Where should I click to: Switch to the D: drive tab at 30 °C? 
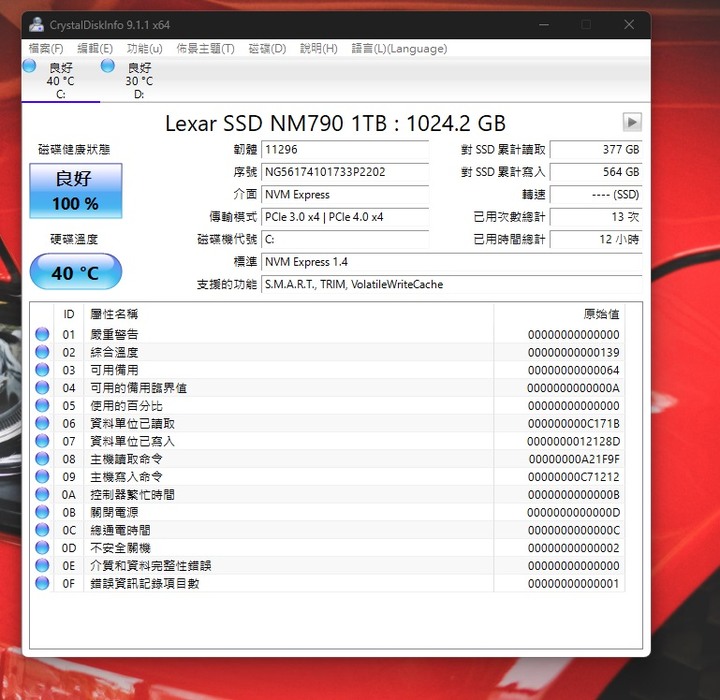point(139,80)
